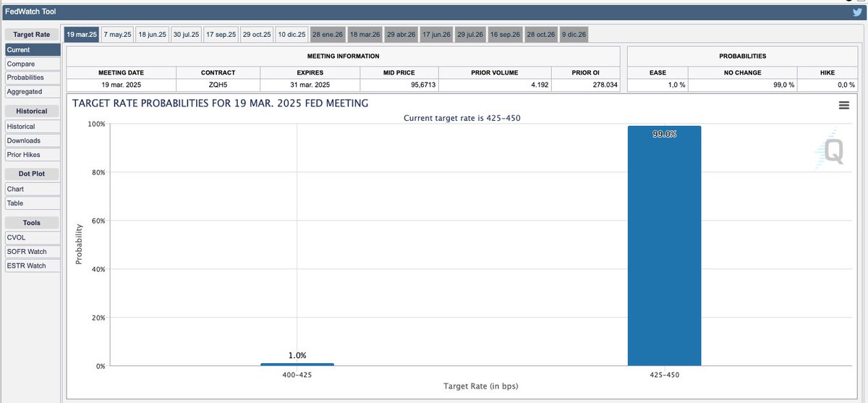Open the 18 mar.26 meeting tab
This screenshot has height=403, width=868.
(x=365, y=35)
